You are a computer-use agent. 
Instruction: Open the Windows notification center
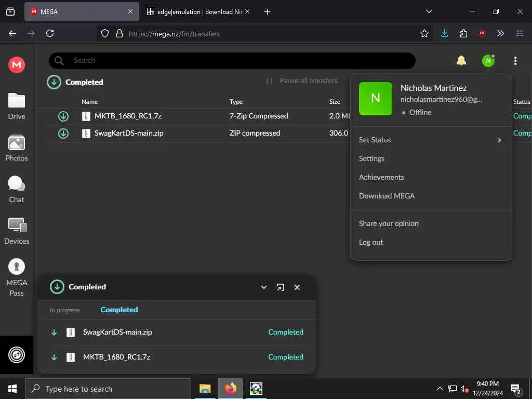tap(515, 389)
